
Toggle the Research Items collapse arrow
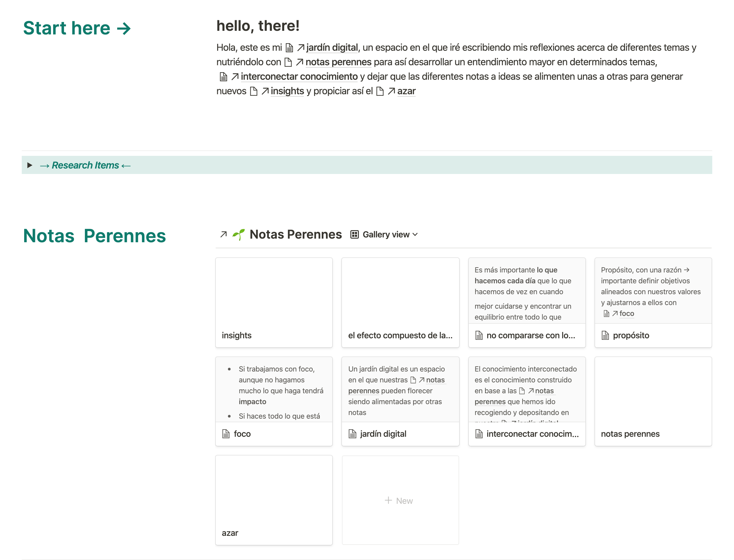pyautogui.click(x=30, y=165)
